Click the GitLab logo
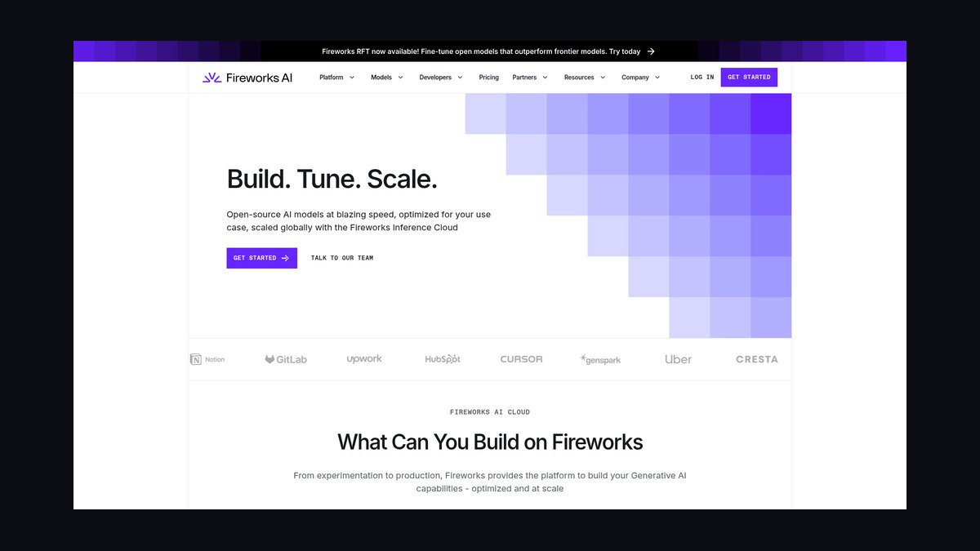The width and height of the screenshot is (980, 551). pyautogui.click(x=286, y=359)
